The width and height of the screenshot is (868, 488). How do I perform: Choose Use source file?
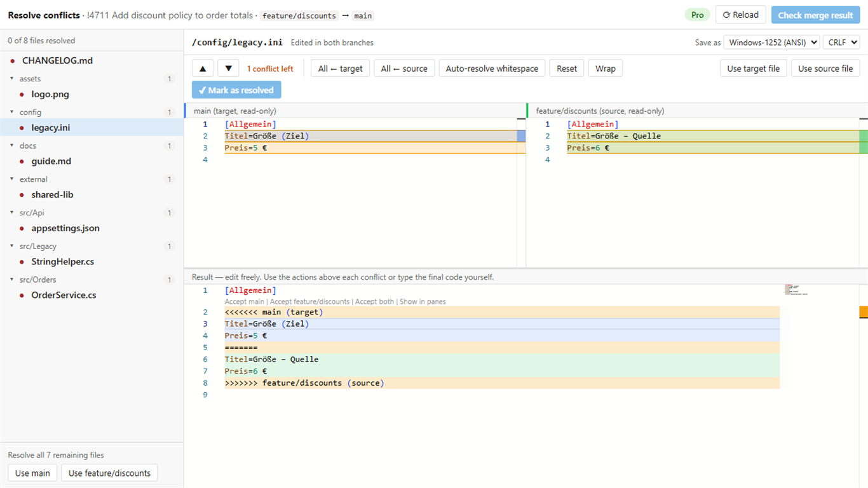825,69
